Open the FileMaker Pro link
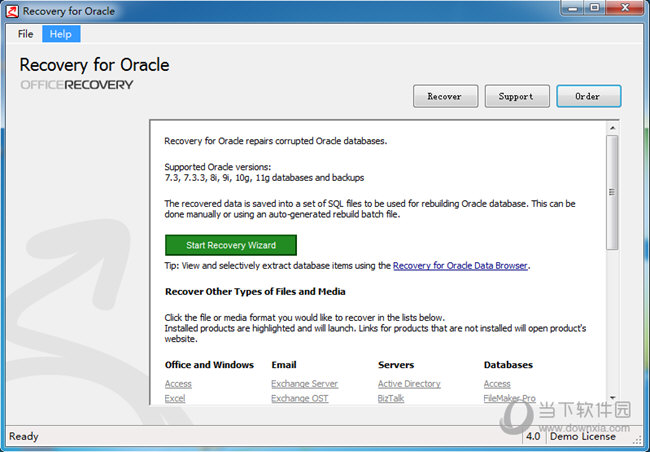Image resolution: width=650 pixels, height=452 pixels. pyautogui.click(x=509, y=399)
